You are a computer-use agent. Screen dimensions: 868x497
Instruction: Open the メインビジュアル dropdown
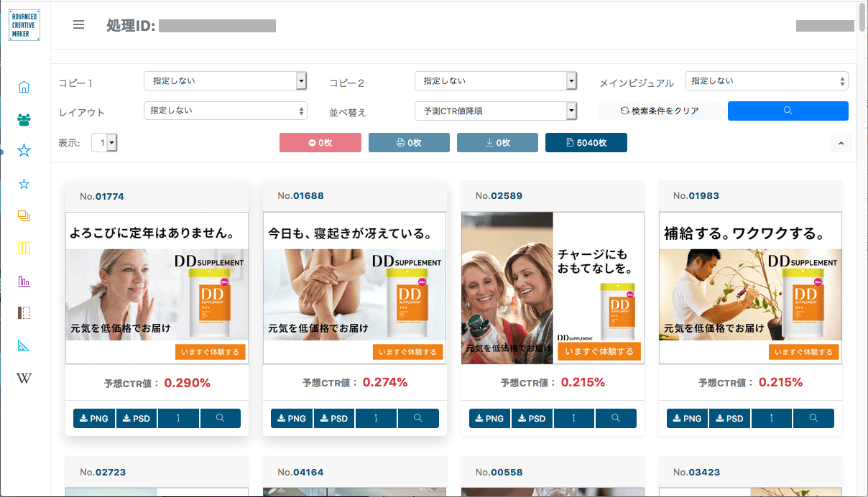click(766, 81)
